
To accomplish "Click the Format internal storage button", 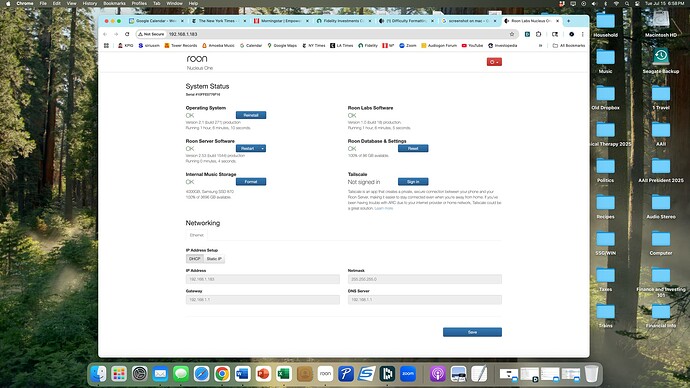I will tap(251, 182).
